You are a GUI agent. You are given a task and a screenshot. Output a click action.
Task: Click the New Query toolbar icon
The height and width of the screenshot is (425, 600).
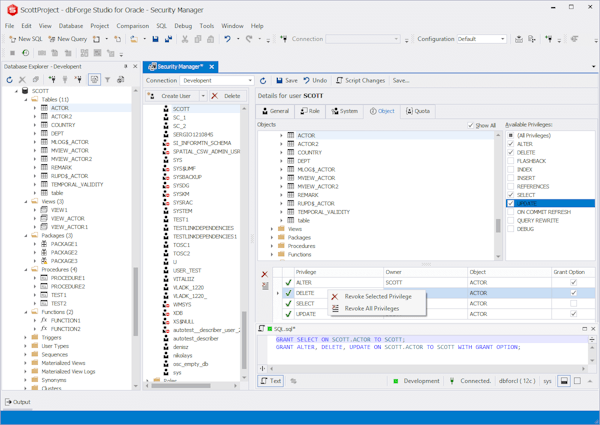click(x=51, y=39)
